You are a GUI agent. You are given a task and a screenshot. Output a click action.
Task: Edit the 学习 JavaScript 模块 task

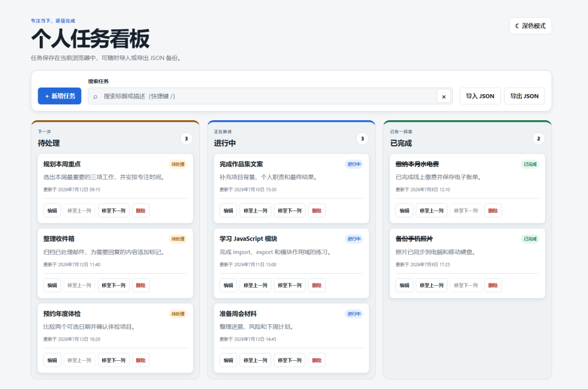pos(228,285)
